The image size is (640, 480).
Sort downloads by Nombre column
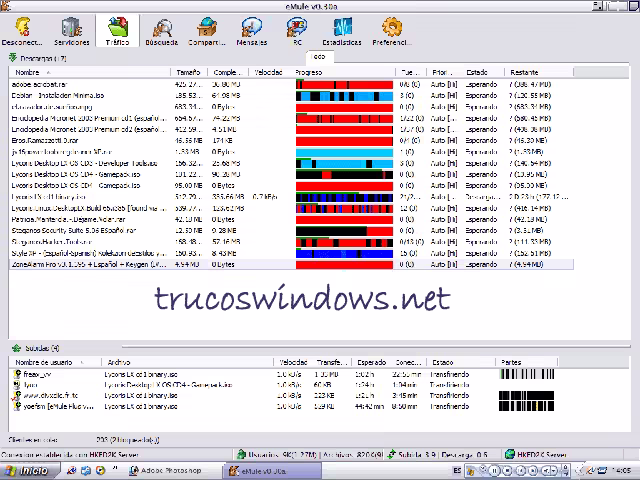pos(89,72)
